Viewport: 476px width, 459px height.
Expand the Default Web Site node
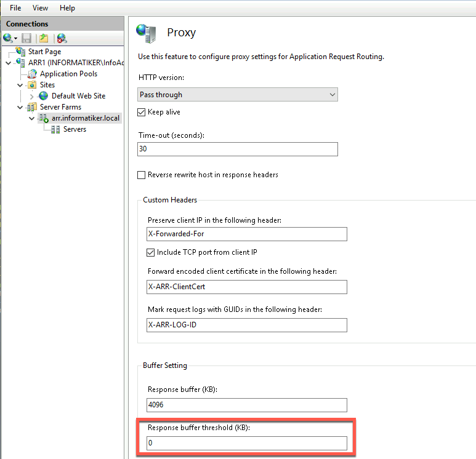click(32, 97)
